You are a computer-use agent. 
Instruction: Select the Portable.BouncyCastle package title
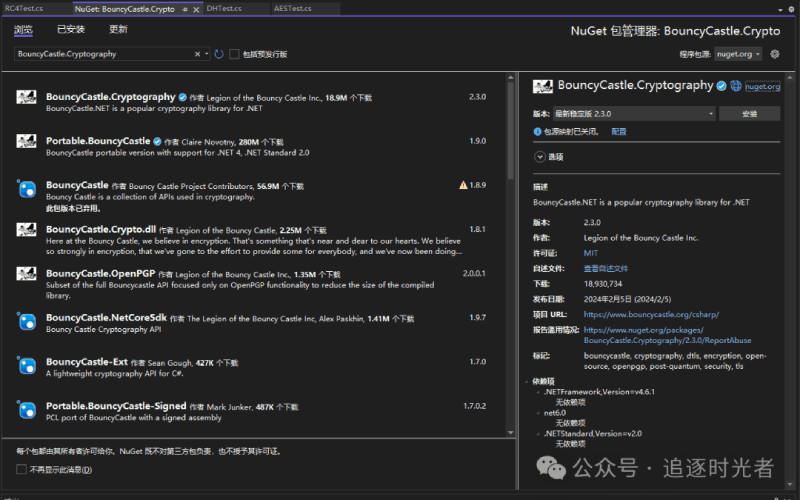(98, 141)
